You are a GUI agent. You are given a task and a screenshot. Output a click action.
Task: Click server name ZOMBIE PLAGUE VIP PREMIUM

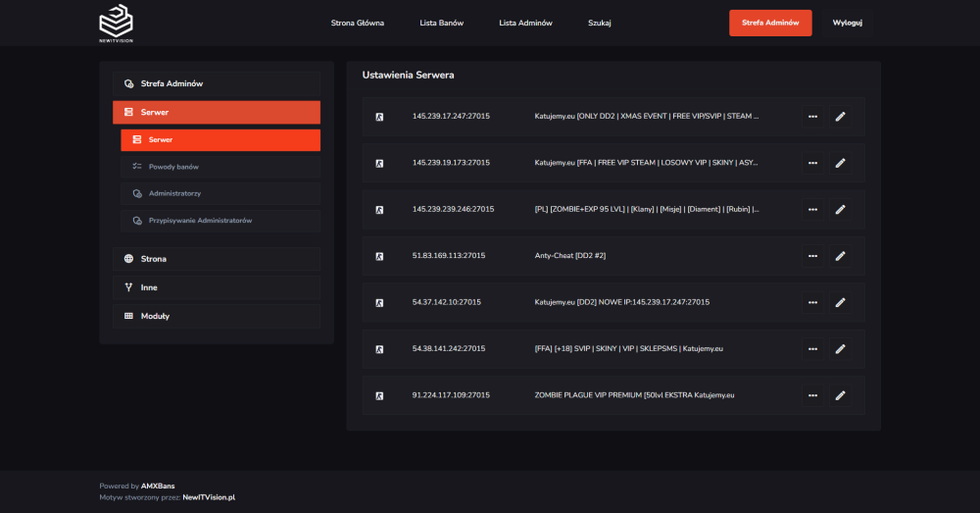[634, 395]
